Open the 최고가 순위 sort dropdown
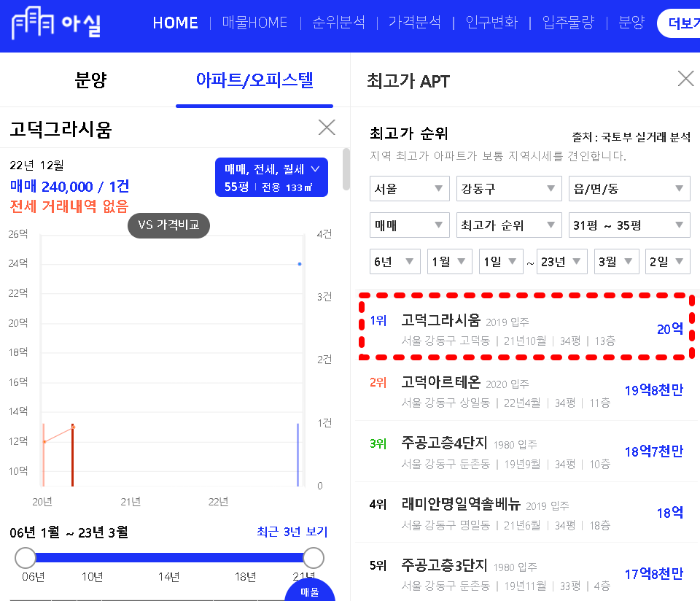Viewport: 700px width, 601px height. click(x=509, y=225)
